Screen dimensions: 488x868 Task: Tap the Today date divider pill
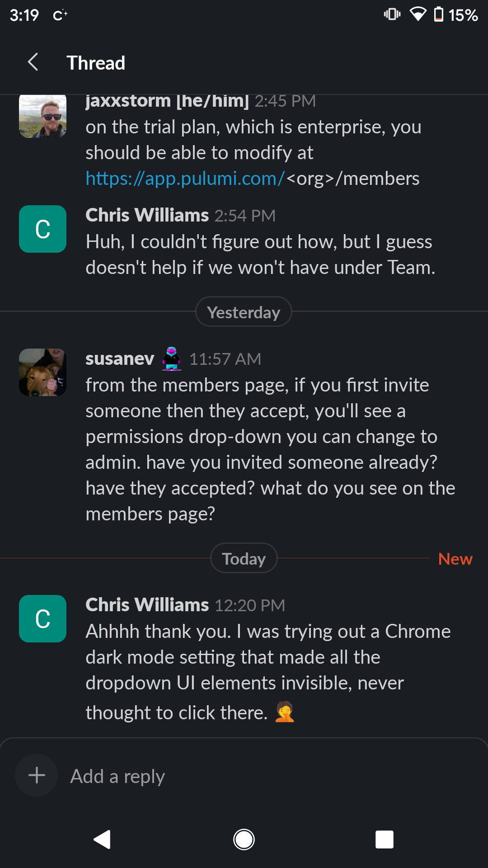click(x=244, y=558)
